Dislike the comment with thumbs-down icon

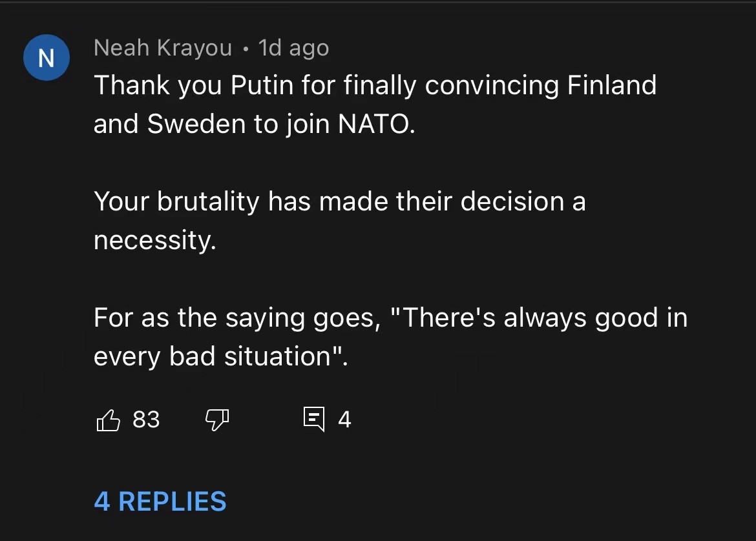216,420
